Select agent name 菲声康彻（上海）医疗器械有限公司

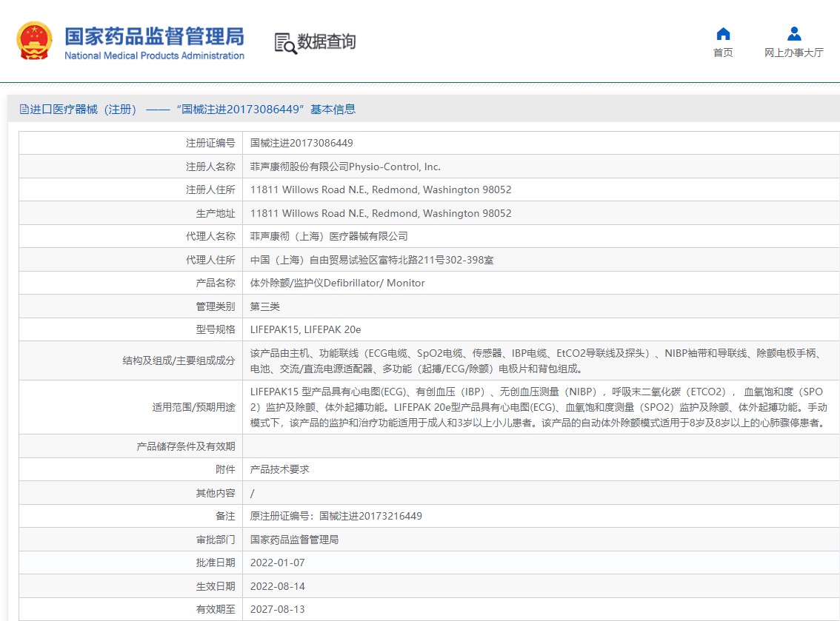click(x=329, y=236)
